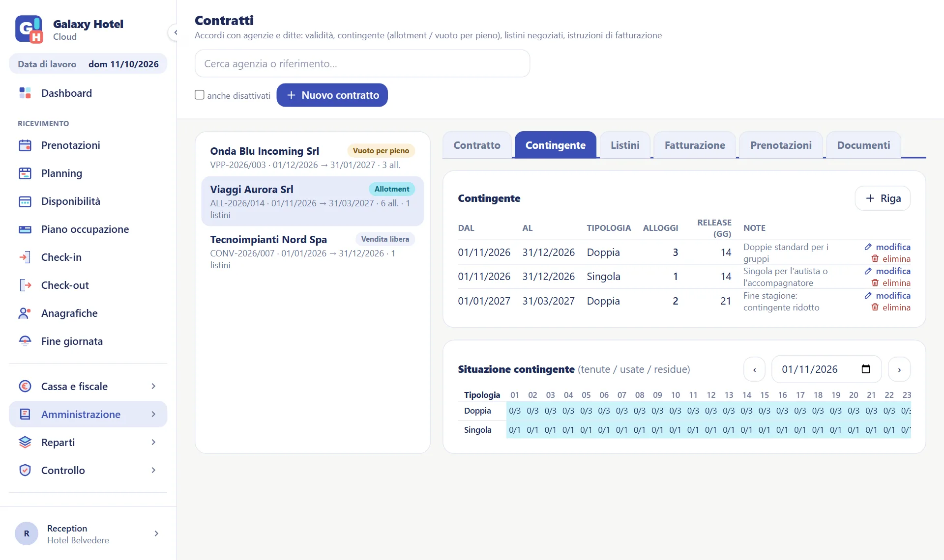Click the Cassa e fiscale euro icon
Viewport: 944px width, 560px height.
click(25, 386)
